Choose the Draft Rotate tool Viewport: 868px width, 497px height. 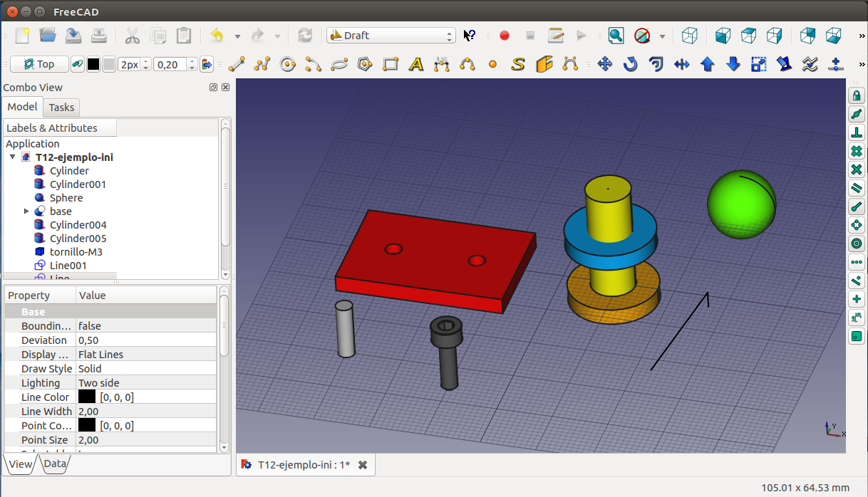[x=631, y=65]
